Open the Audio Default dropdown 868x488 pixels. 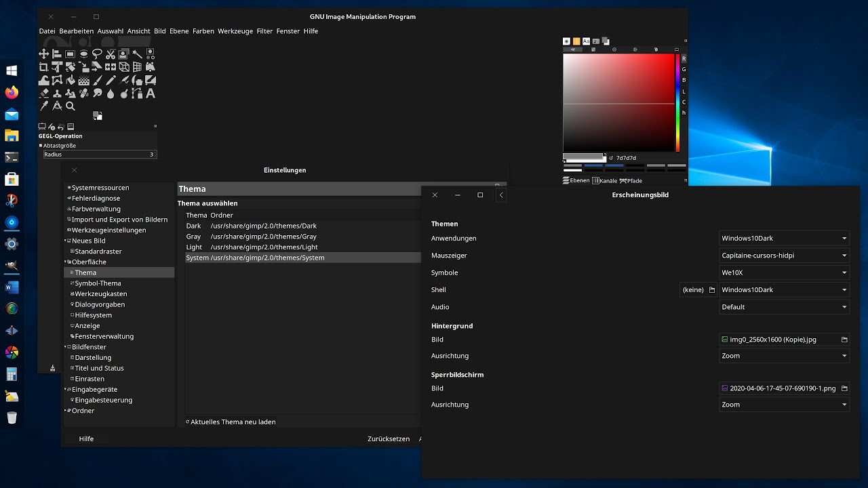pyautogui.click(x=784, y=307)
